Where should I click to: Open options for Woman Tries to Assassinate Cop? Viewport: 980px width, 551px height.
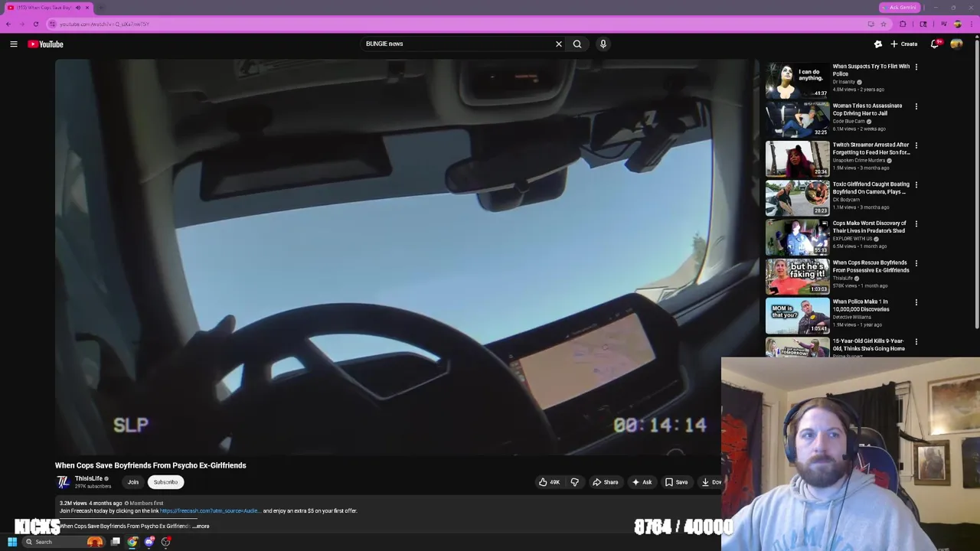point(916,106)
